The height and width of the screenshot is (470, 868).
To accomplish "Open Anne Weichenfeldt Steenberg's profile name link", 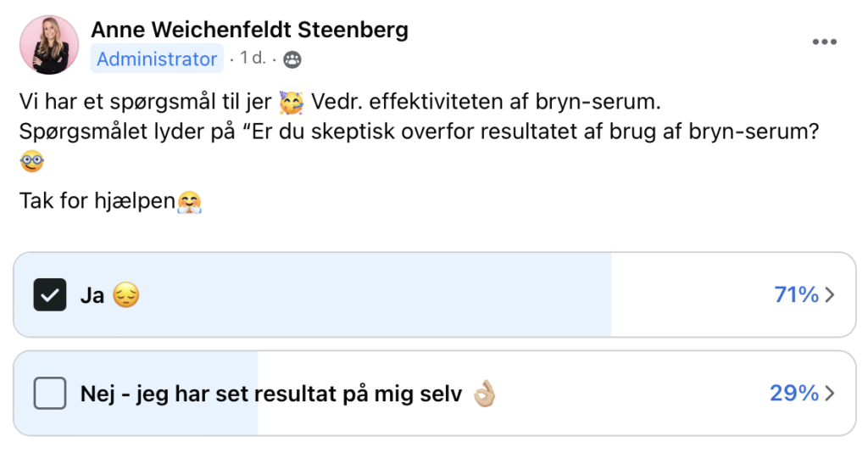I will [x=250, y=30].
